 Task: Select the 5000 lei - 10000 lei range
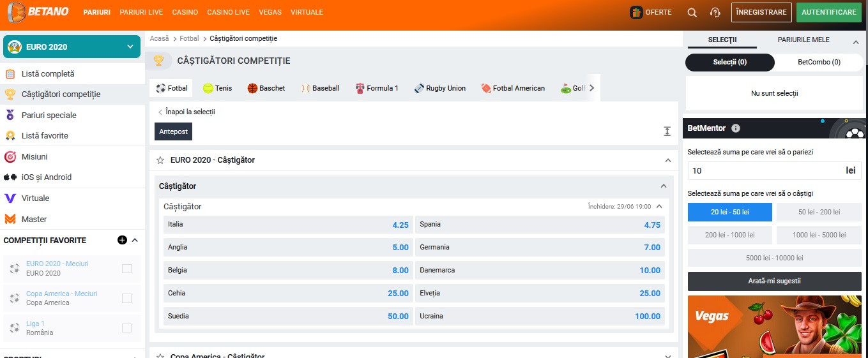click(774, 258)
